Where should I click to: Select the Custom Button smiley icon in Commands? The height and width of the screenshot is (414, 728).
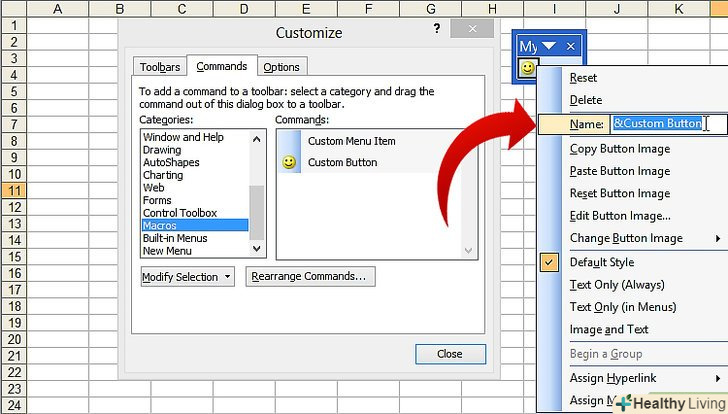(x=290, y=163)
